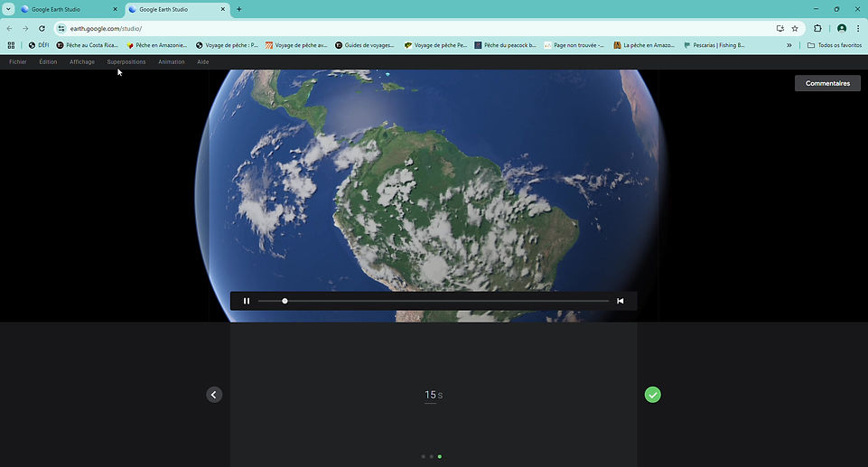This screenshot has width=868, height=467.
Task: Open the Chrome three-dot menu
Action: click(x=858, y=28)
